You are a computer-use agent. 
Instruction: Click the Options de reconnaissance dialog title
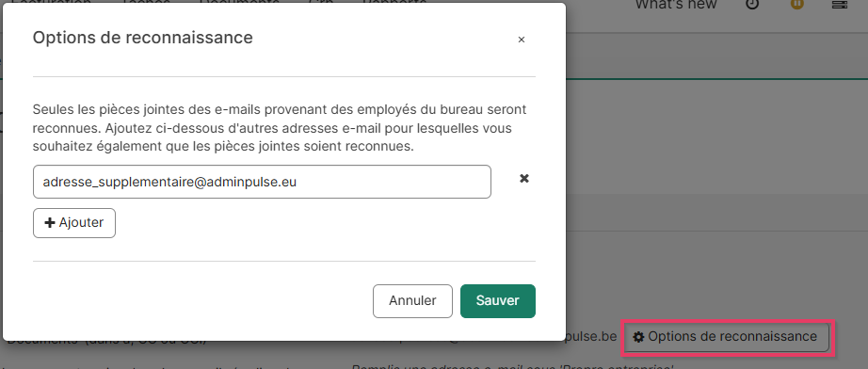[143, 38]
